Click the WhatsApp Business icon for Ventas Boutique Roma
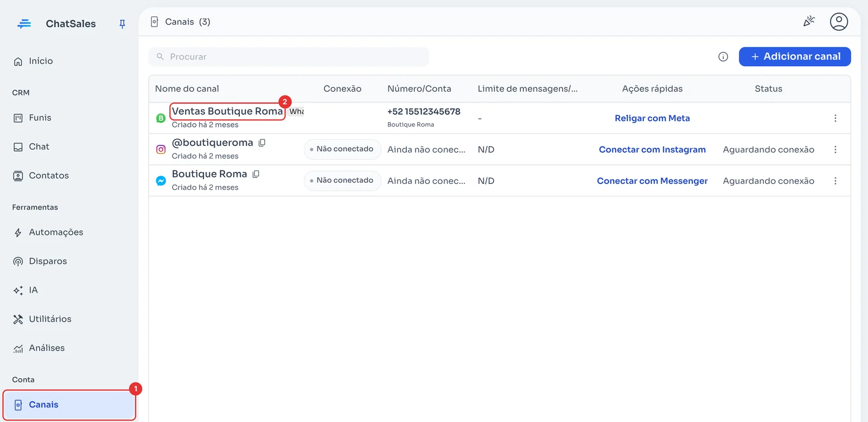Image resolution: width=868 pixels, height=422 pixels. pyautogui.click(x=161, y=118)
